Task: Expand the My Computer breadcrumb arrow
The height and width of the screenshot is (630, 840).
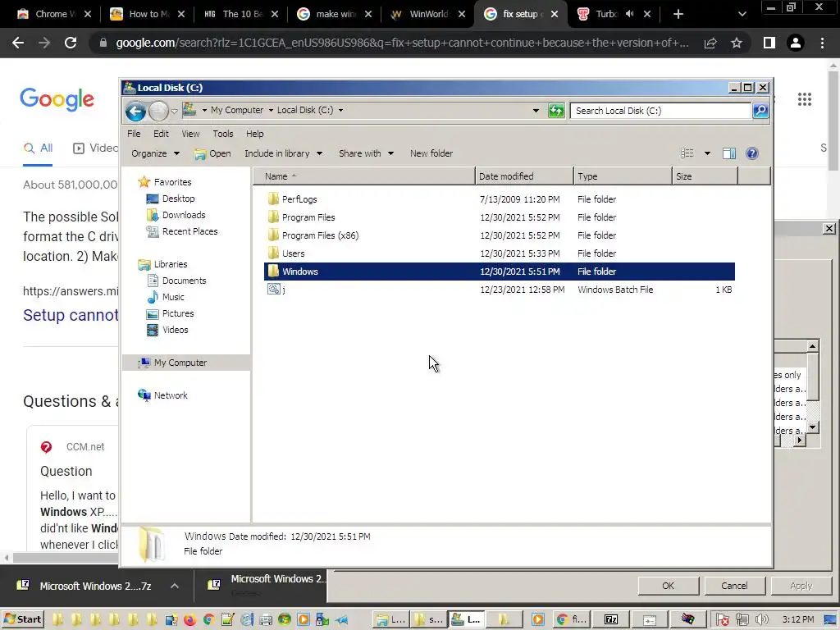Action: [x=271, y=111]
